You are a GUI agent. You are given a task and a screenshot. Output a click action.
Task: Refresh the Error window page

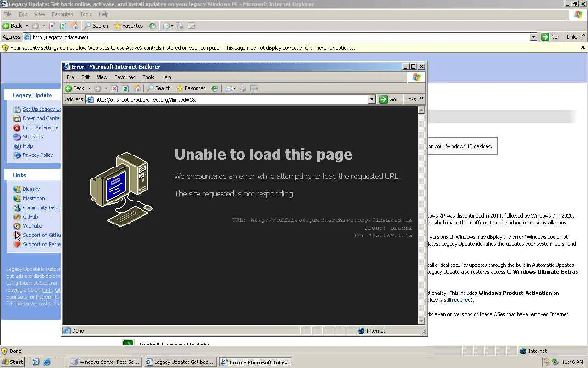125,88
